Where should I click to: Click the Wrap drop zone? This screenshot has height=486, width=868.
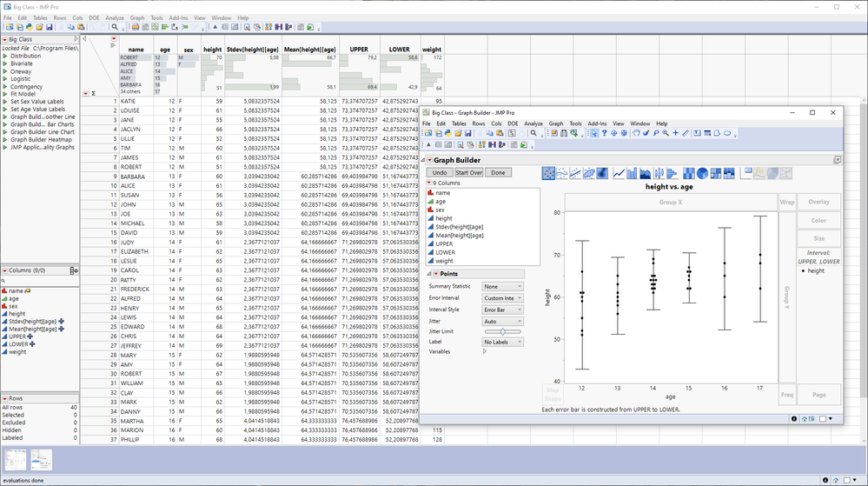[x=787, y=203]
